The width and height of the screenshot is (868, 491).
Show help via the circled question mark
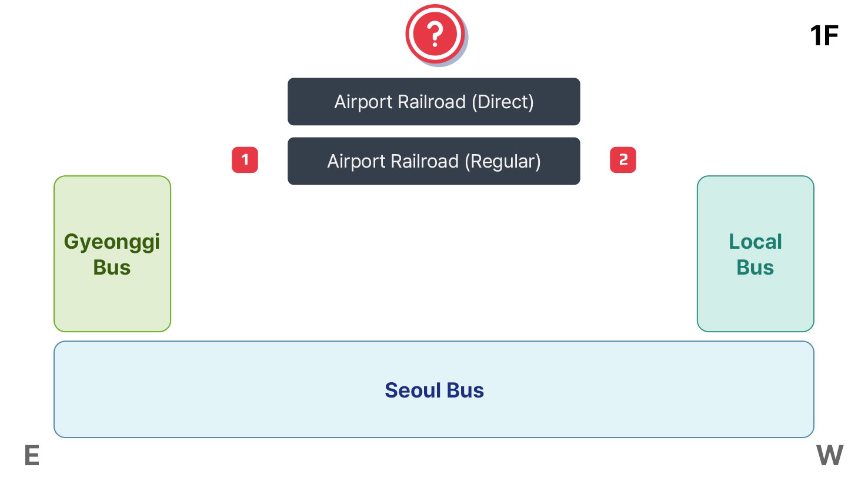pyautogui.click(x=435, y=34)
